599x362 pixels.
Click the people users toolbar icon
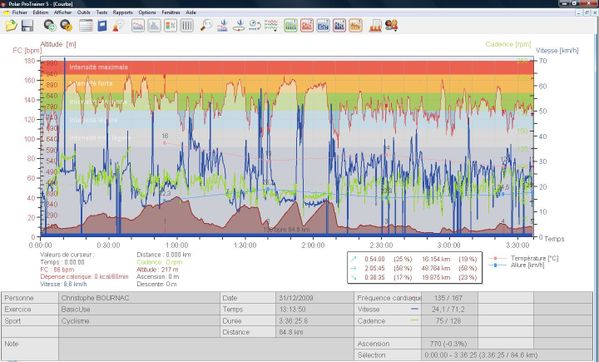point(391,26)
